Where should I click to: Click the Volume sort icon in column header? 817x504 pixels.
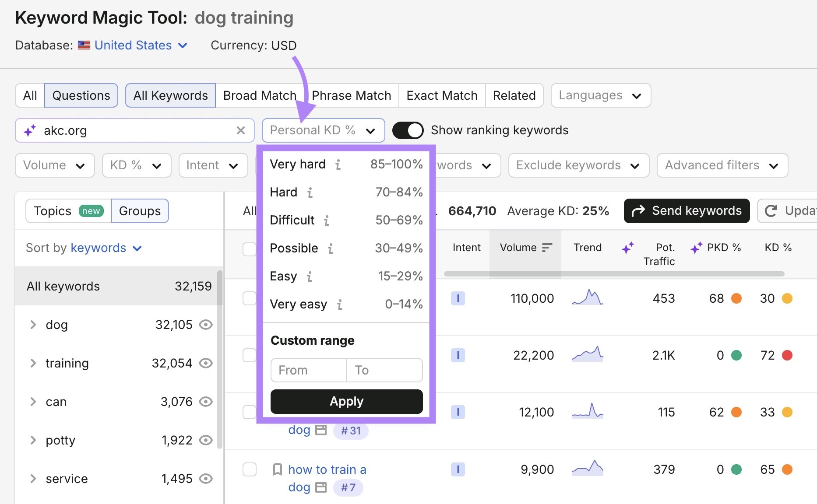pyautogui.click(x=547, y=248)
